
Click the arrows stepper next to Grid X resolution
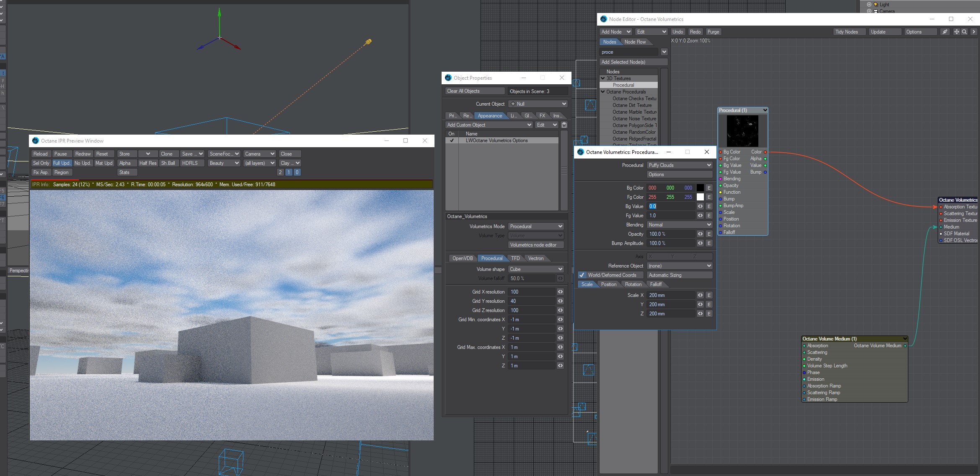560,292
